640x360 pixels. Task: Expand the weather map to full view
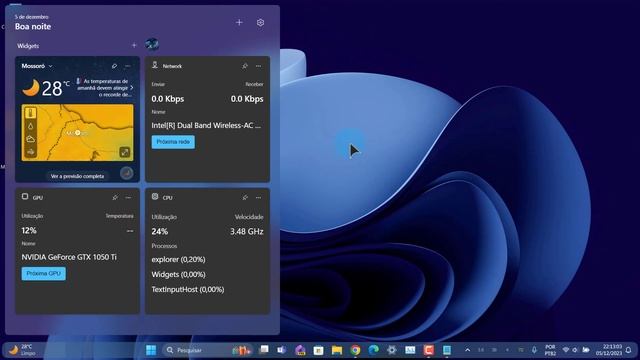[125, 152]
